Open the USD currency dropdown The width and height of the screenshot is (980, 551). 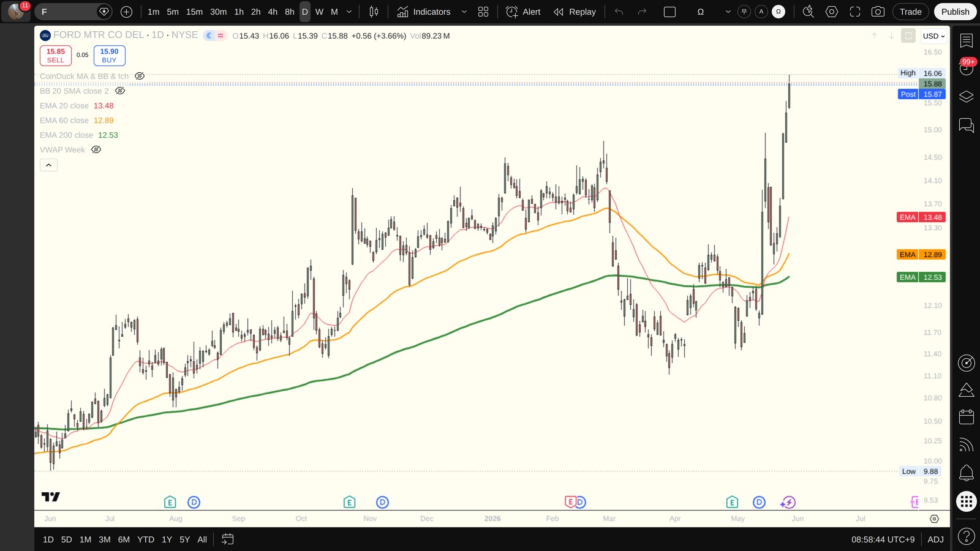(934, 36)
